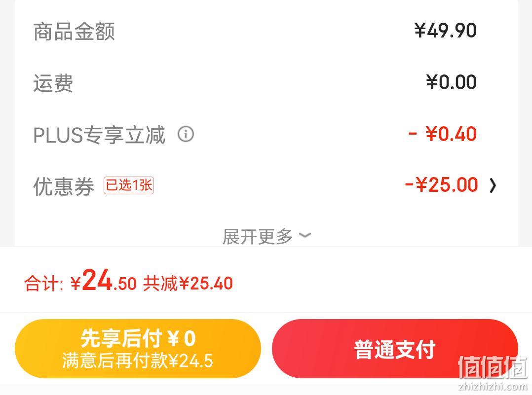Tap the 展开更多 down arrow
This screenshot has height=395, width=532.
[305, 235]
